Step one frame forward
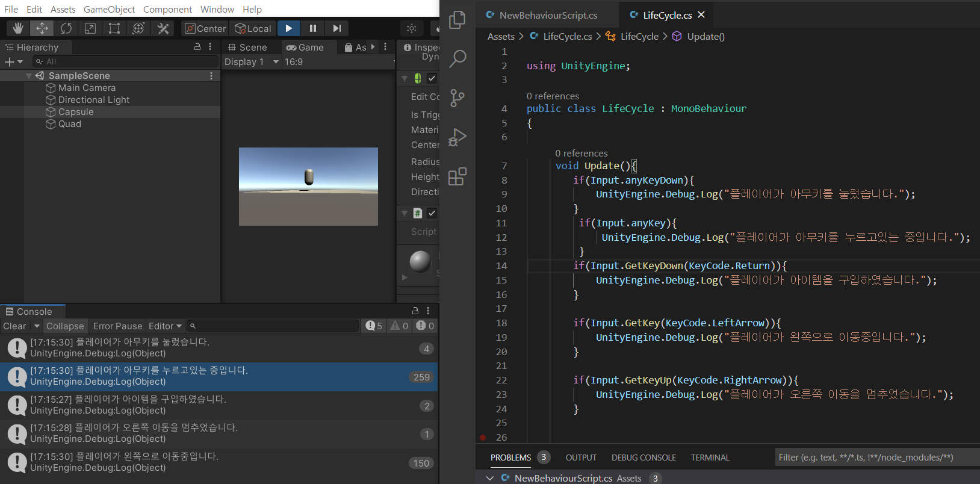980x484 pixels. pyautogui.click(x=337, y=28)
